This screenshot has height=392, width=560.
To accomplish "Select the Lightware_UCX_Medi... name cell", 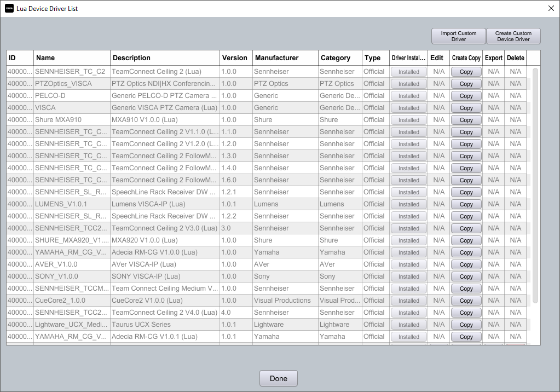I will 72,325.
